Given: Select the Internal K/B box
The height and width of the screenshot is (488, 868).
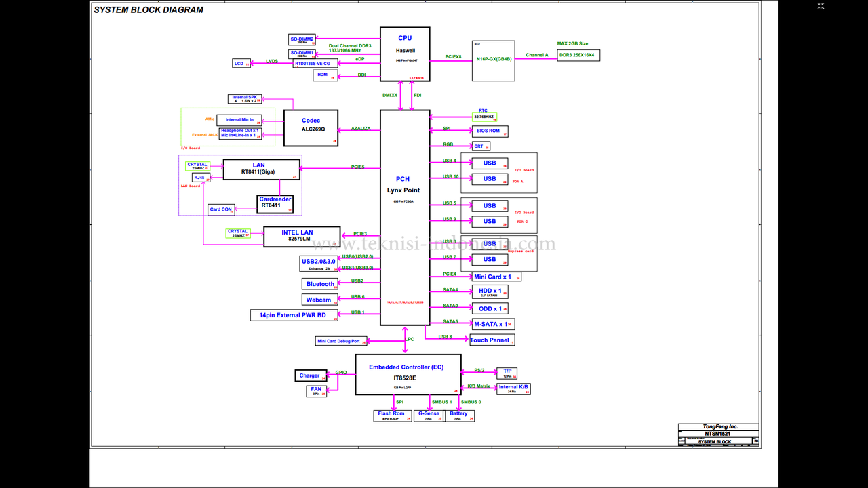Looking at the screenshot, I should (513, 388).
